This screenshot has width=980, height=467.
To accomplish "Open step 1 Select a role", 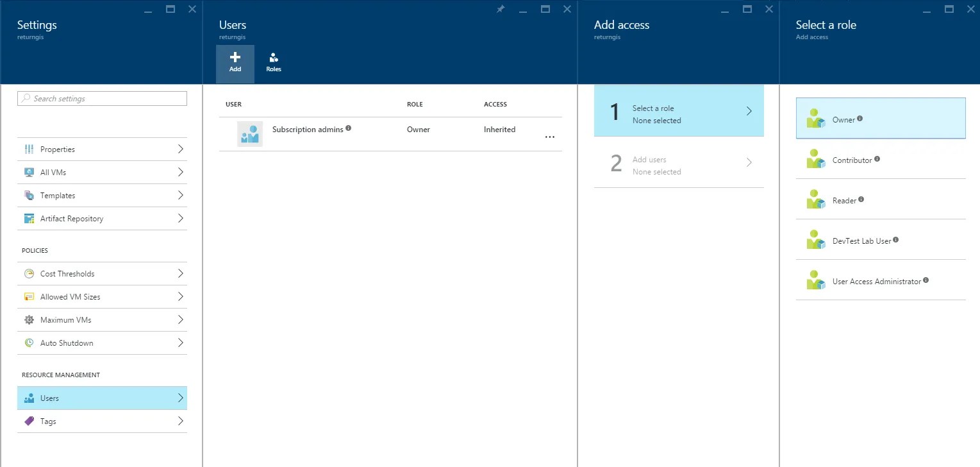I will (x=679, y=111).
